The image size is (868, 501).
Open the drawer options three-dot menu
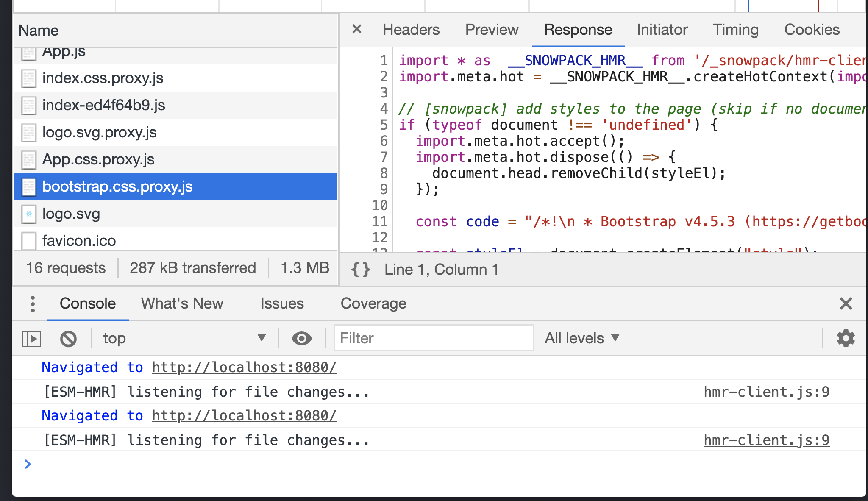(x=32, y=303)
